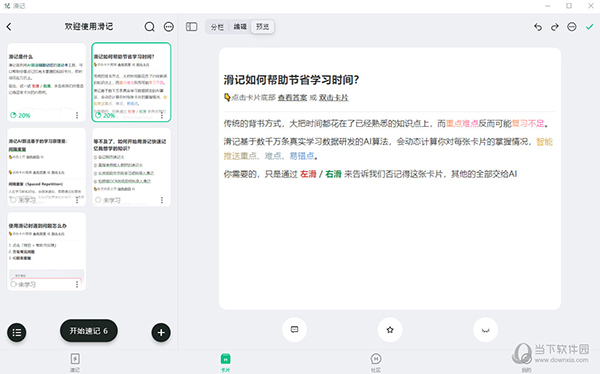
Task: Open the 滑记AI算法基于的学习原理 card
Action: point(46,167)
